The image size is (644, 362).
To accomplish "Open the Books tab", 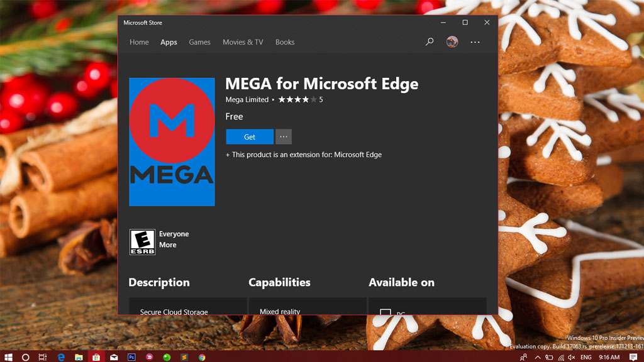I will (285, 42).
